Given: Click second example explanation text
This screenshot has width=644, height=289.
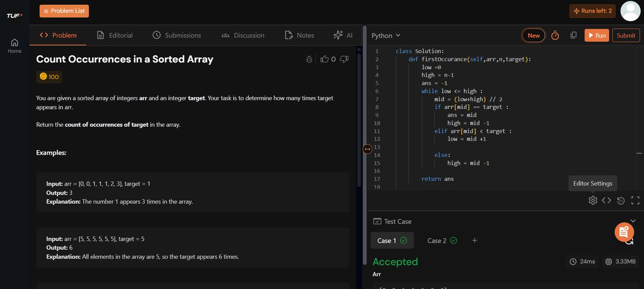Looking at the screenshot, I should click(x=142, y=257).
